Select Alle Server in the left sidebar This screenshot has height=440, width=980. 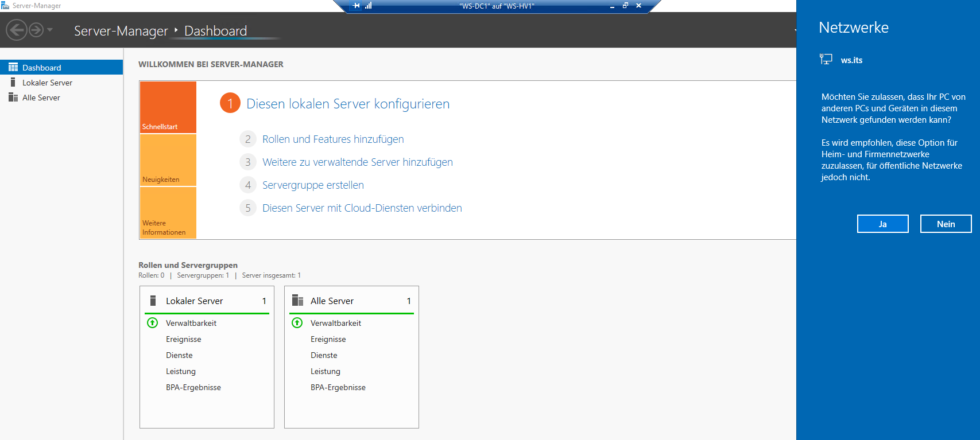[x=61, y=98]
